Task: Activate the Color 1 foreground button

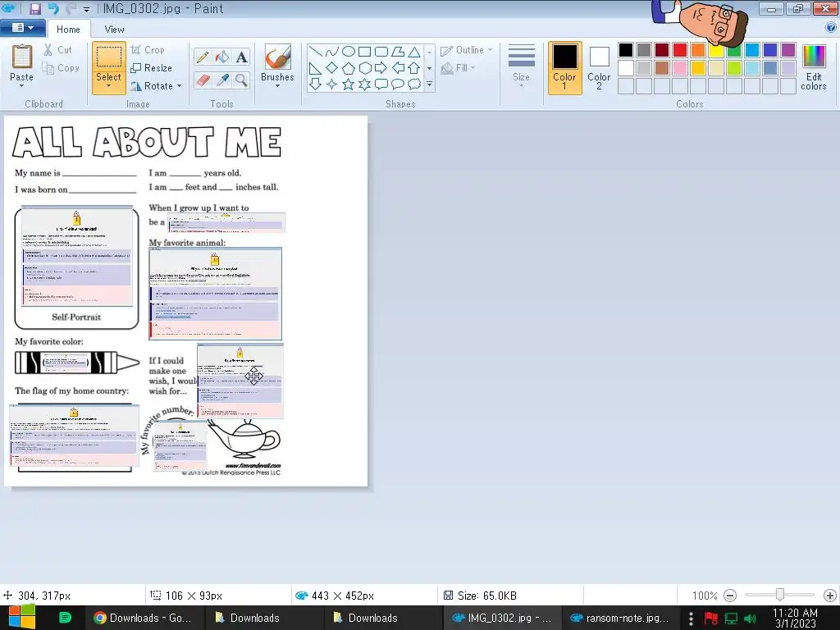Action: [564, 68]
